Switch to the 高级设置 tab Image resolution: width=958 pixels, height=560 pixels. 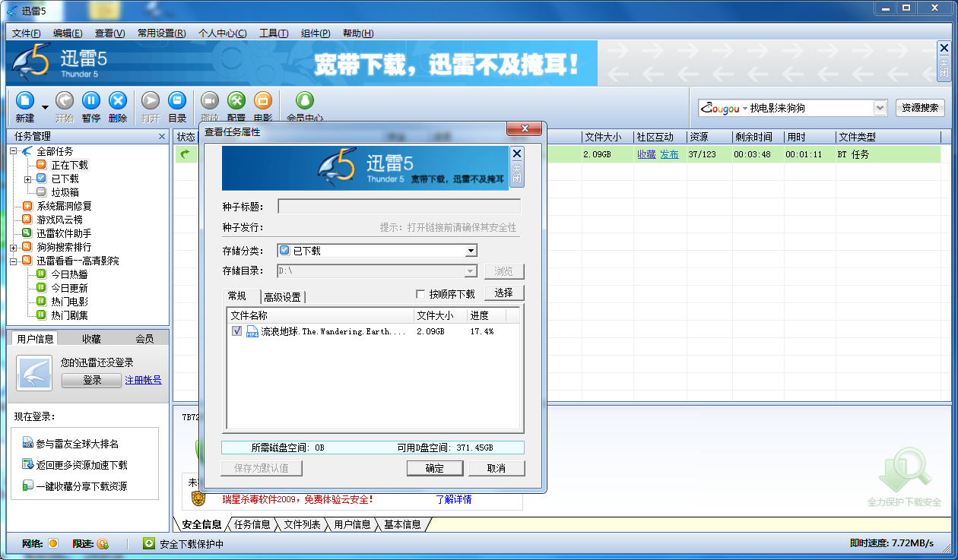tap(283, 297)
